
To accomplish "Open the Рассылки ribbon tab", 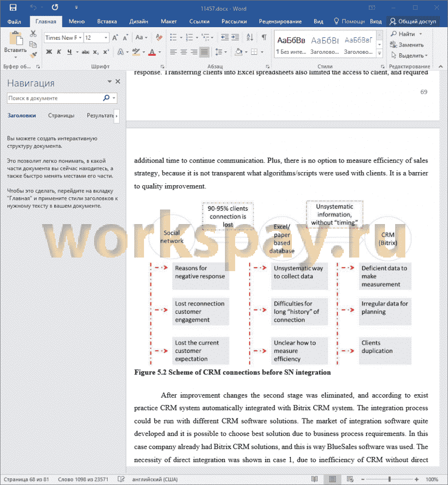I will (234, 21).
